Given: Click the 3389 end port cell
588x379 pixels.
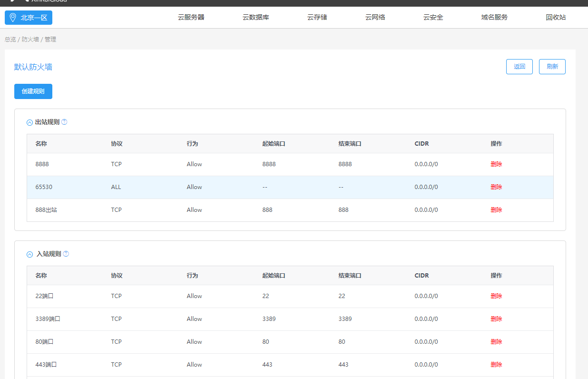Looking at the screenshot, I should (345, 319).
